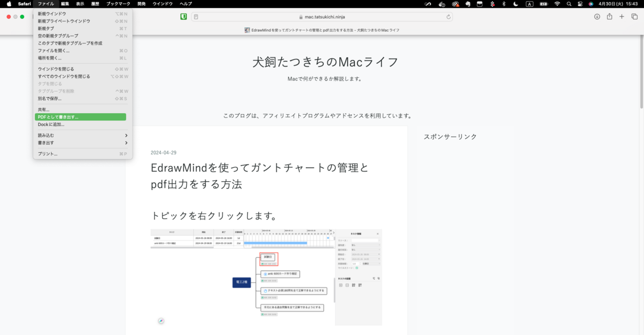Select ウインドウを閉じる

[x=83, y=69]
